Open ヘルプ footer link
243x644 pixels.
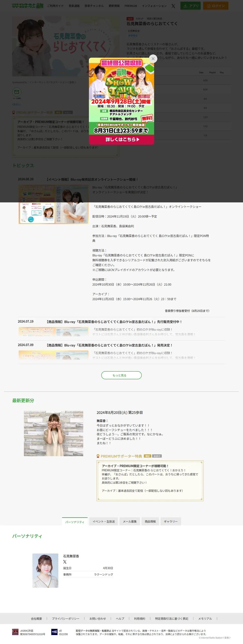pyautogui.click(x=120, y=618)
